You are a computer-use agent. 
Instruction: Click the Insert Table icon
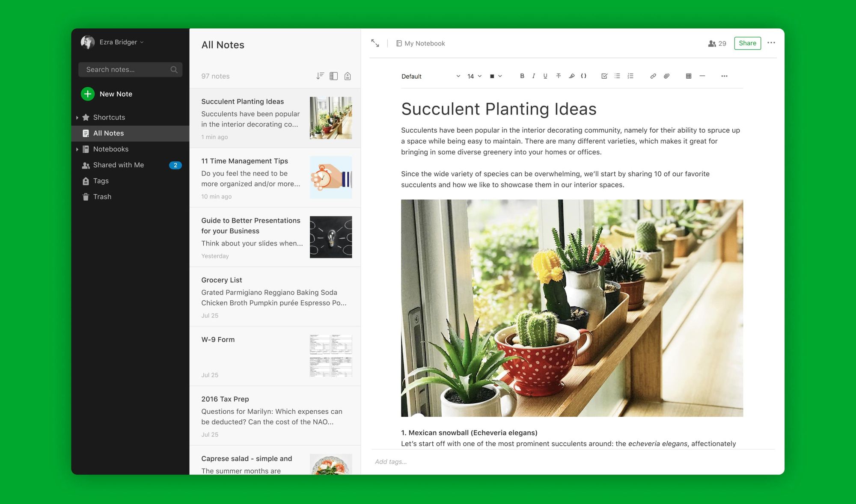point(689,76)
